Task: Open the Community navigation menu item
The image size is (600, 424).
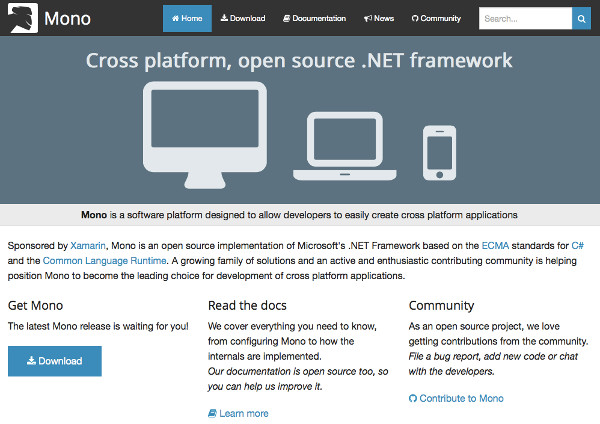Action: (436, 18)
